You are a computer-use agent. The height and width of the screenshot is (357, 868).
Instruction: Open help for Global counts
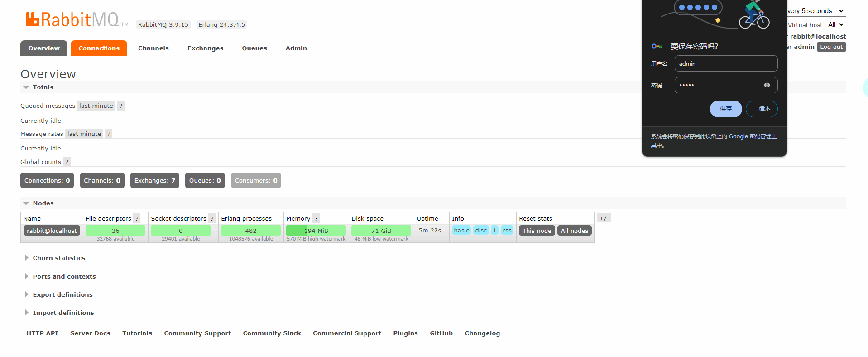(67, 162)
